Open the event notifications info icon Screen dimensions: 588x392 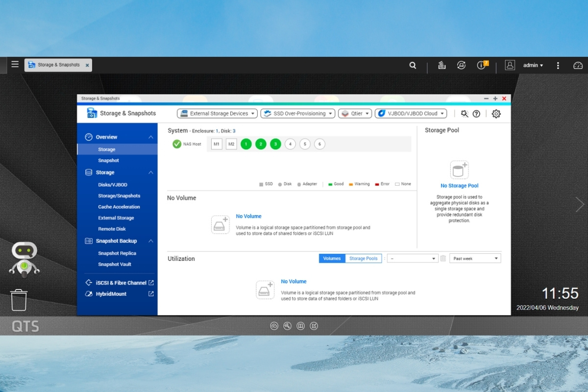[482, 65]
